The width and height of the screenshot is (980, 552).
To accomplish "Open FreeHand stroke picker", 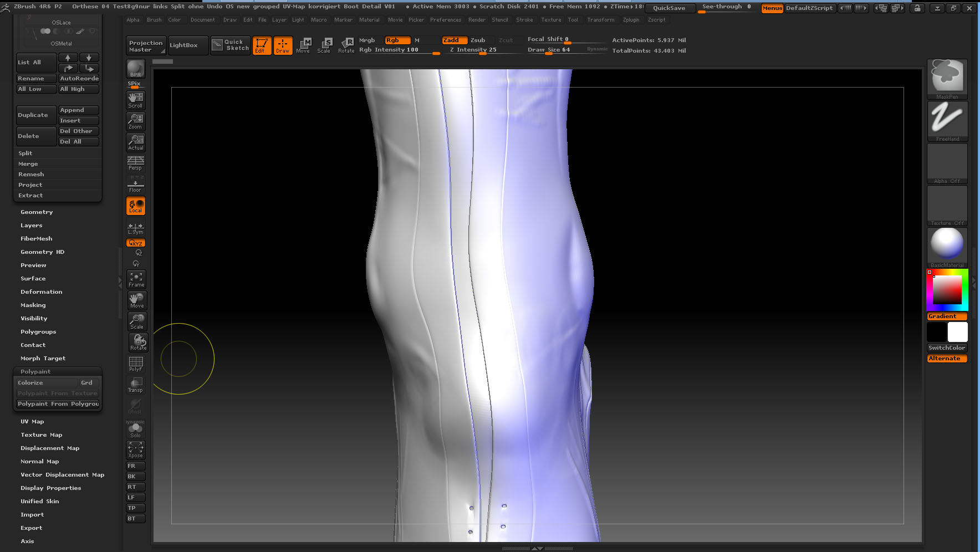I will (947, 121).
